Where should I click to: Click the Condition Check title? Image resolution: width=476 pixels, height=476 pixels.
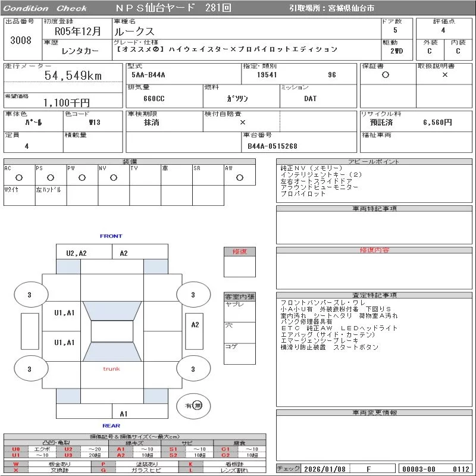pyautogui.click(x=45, y=8)
